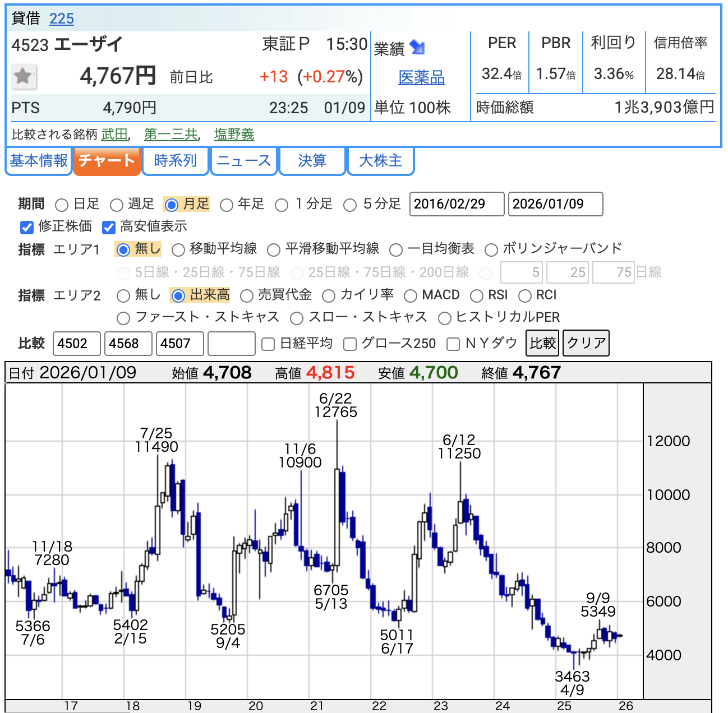
Task: Open the 大株主 tab
Action: point(380,161)
